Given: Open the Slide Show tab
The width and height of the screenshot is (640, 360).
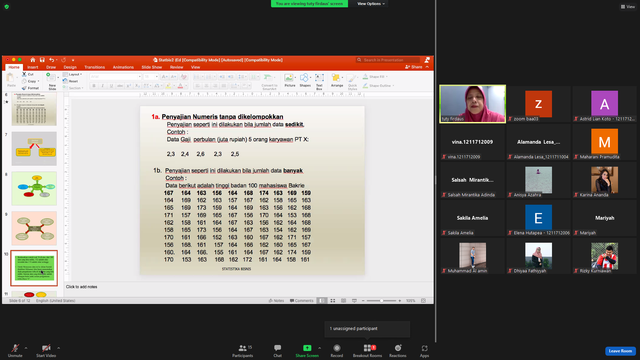Looking at the screenshot, I should (152, 67).
